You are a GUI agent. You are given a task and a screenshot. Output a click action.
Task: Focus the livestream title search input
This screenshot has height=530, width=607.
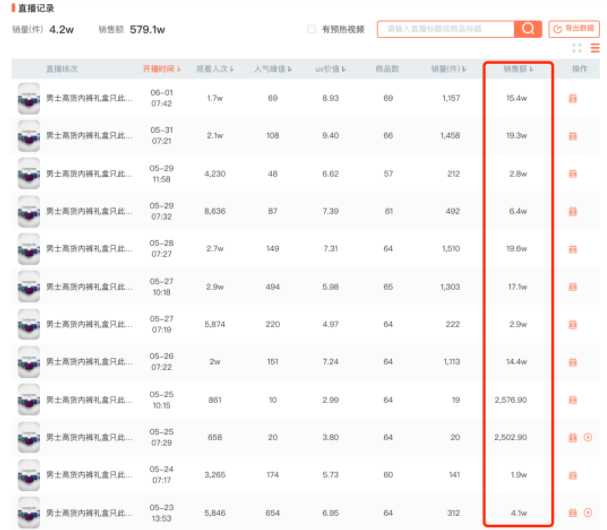(x=445, y=30)
